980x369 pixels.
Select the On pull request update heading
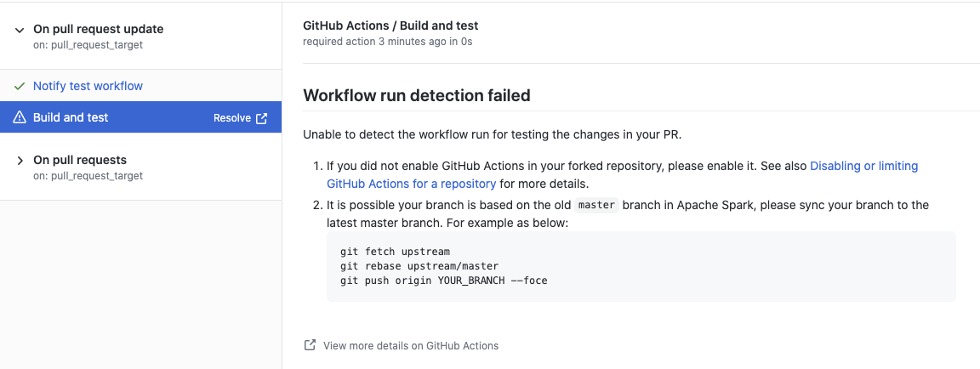tap(98, 29)
